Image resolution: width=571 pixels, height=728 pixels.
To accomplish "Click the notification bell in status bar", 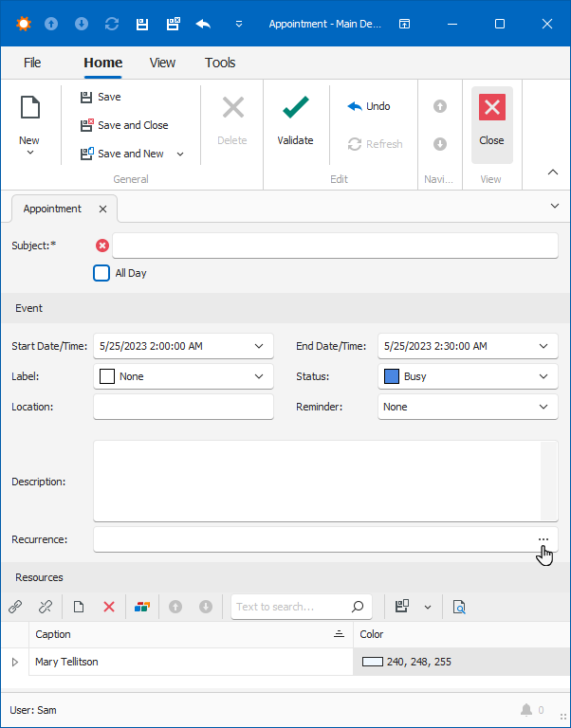I will (x=525, y=710).
